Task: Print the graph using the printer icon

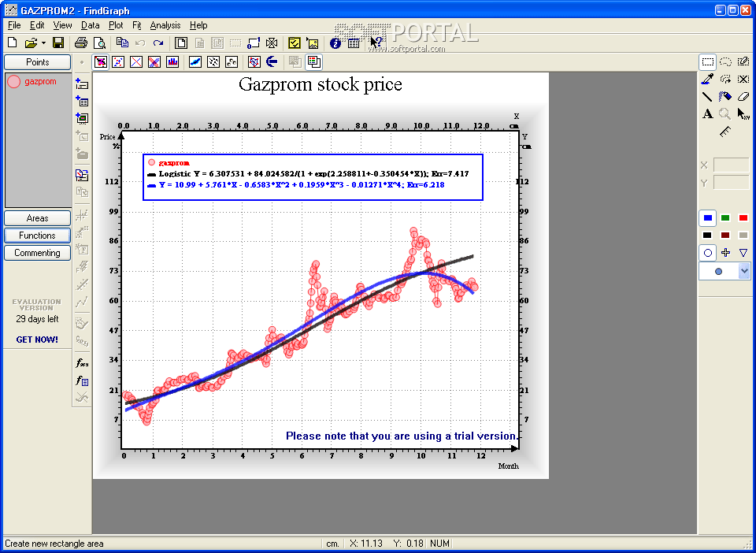Action: (81, 43)
